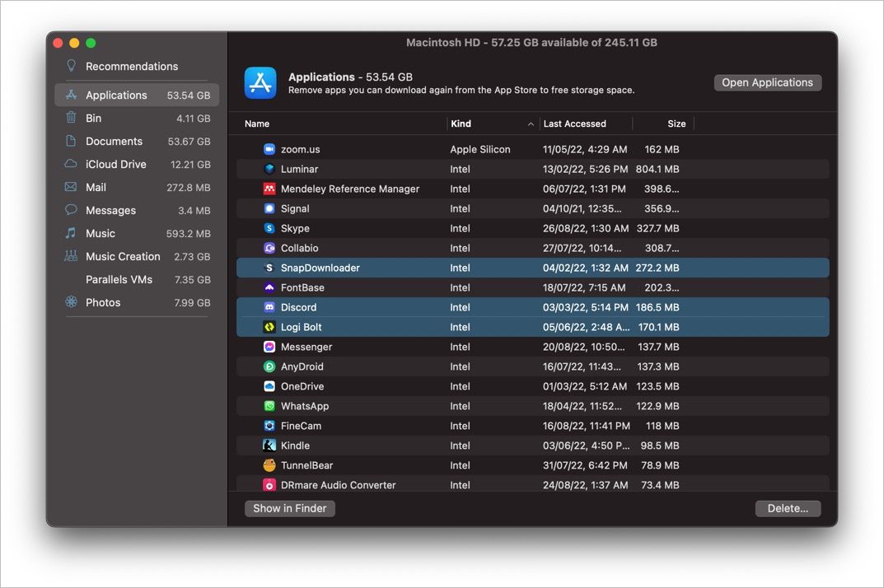884x588 pixels.
Task: Sort the list by Name column
Action: 257,124
